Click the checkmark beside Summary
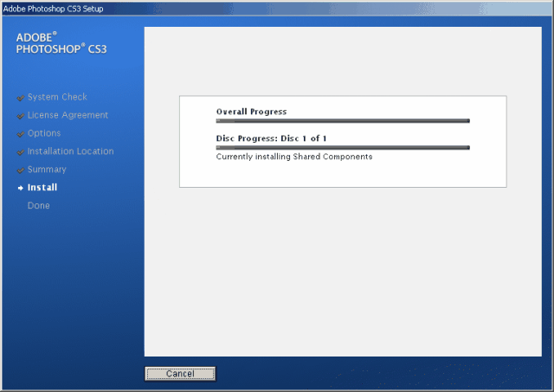 [21, 170]
